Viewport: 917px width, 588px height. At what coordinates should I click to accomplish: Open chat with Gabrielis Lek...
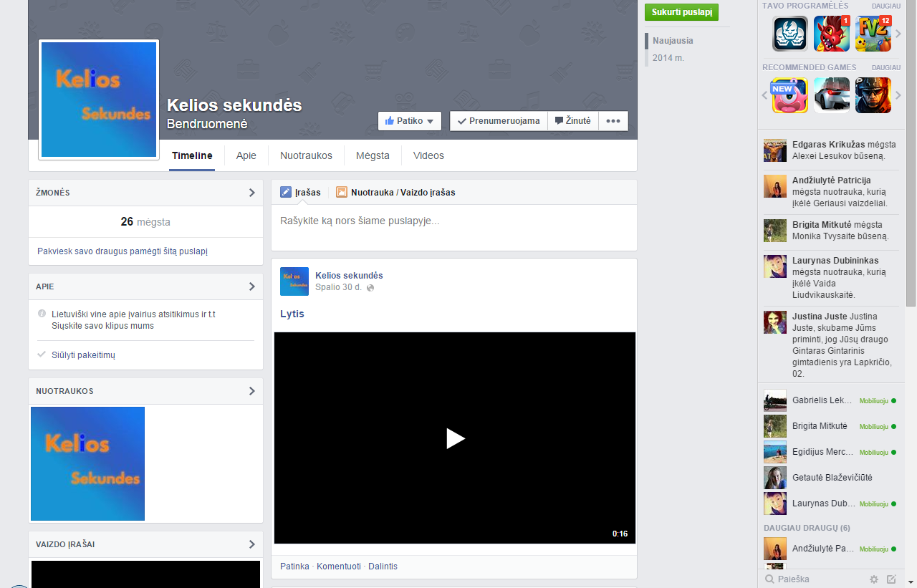830,400
